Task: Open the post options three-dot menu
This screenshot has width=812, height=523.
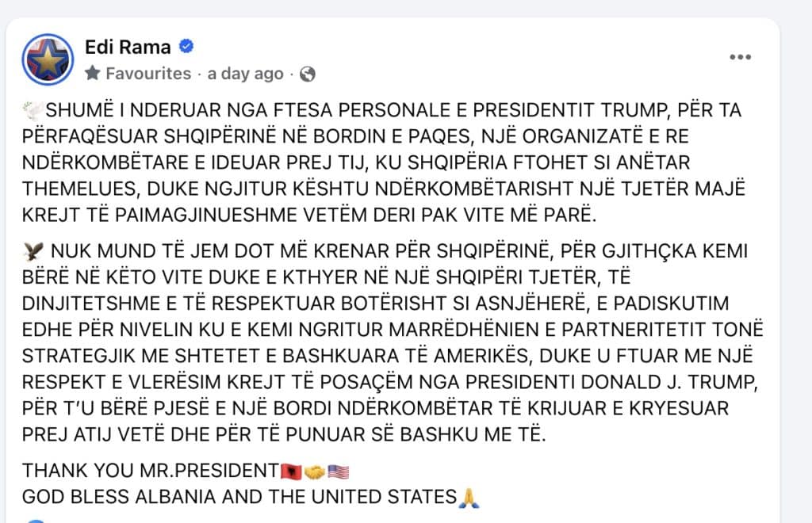Action: [739, 58]
